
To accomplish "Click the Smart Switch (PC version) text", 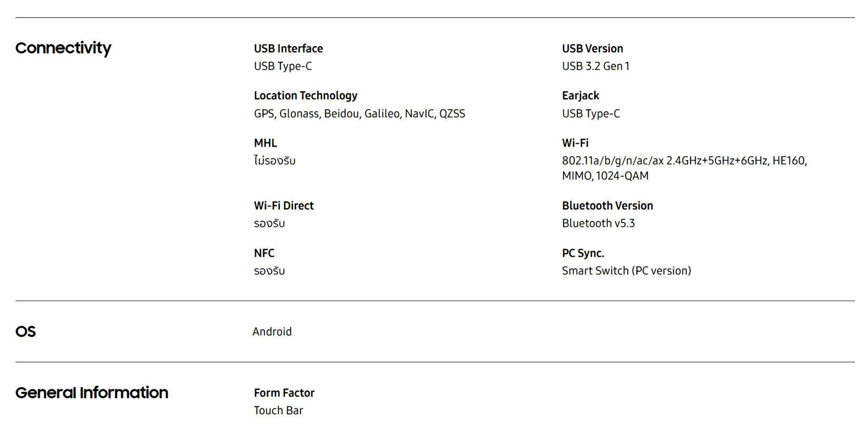I will click(626, 271).
